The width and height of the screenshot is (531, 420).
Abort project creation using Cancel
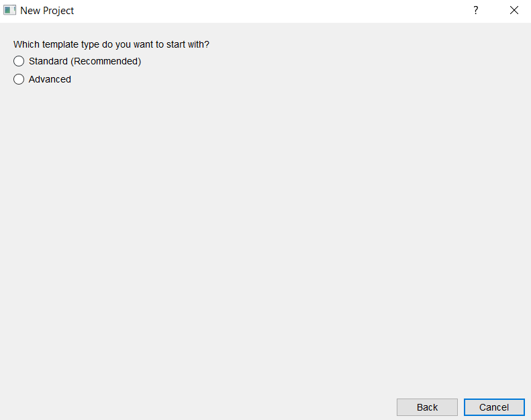tap(494, 407)
